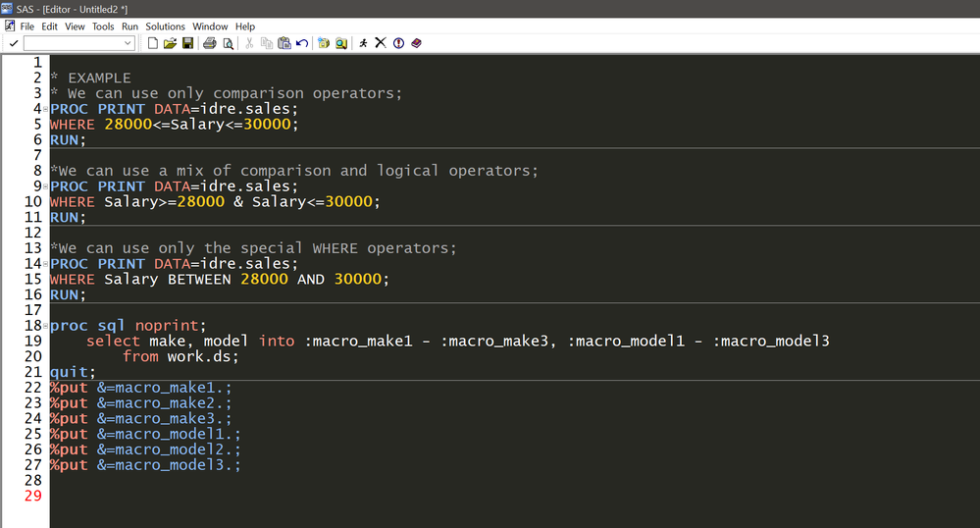
Task: Submit code with the running man icon
Action: click(x=364, y=43)
